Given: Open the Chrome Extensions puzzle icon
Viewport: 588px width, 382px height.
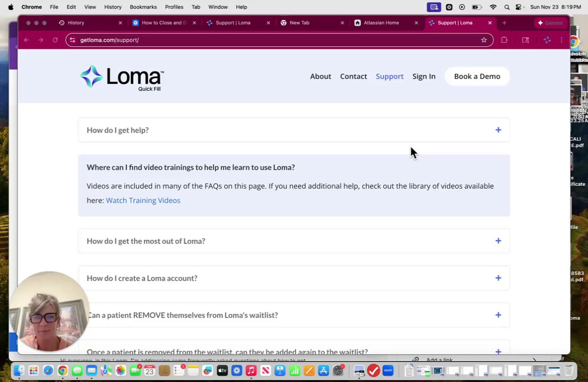Looking at the screenshot, I should 504,40.
